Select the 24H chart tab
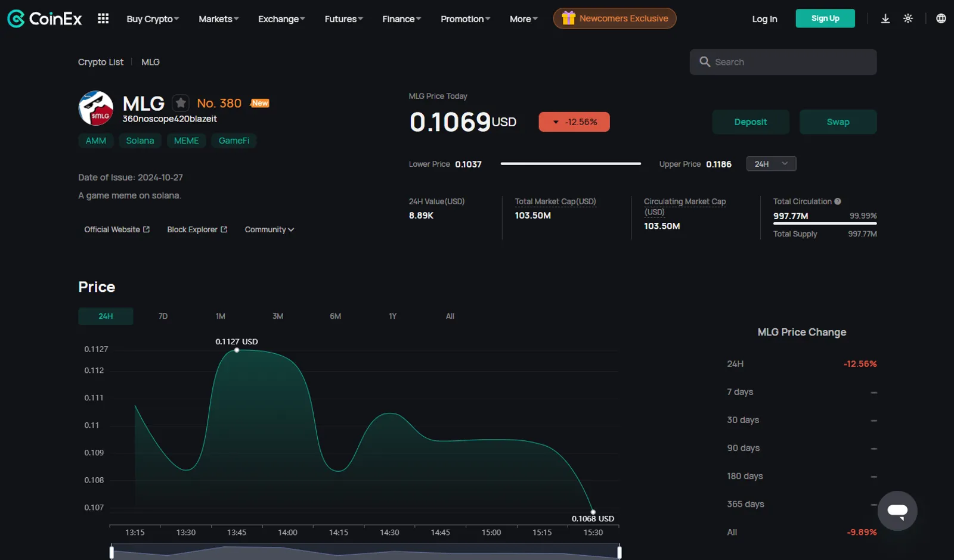 [106, 316]
